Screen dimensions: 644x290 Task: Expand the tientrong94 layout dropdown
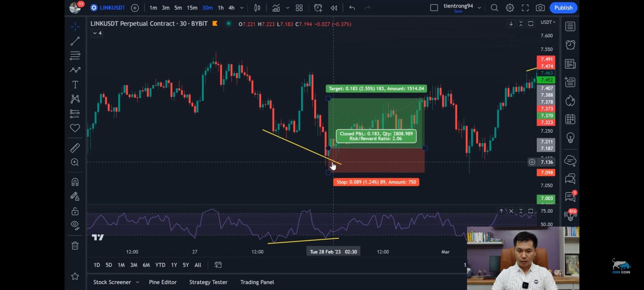tap(480, 8)
